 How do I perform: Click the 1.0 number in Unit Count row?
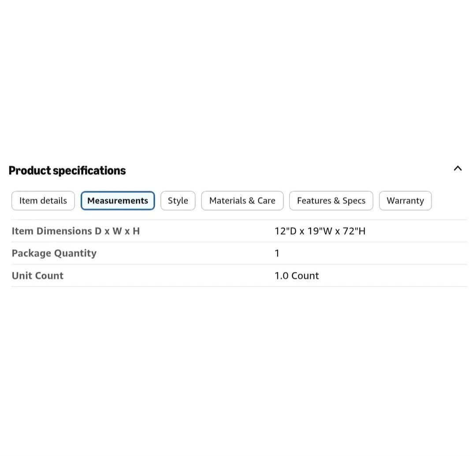(x=281, y=276)
